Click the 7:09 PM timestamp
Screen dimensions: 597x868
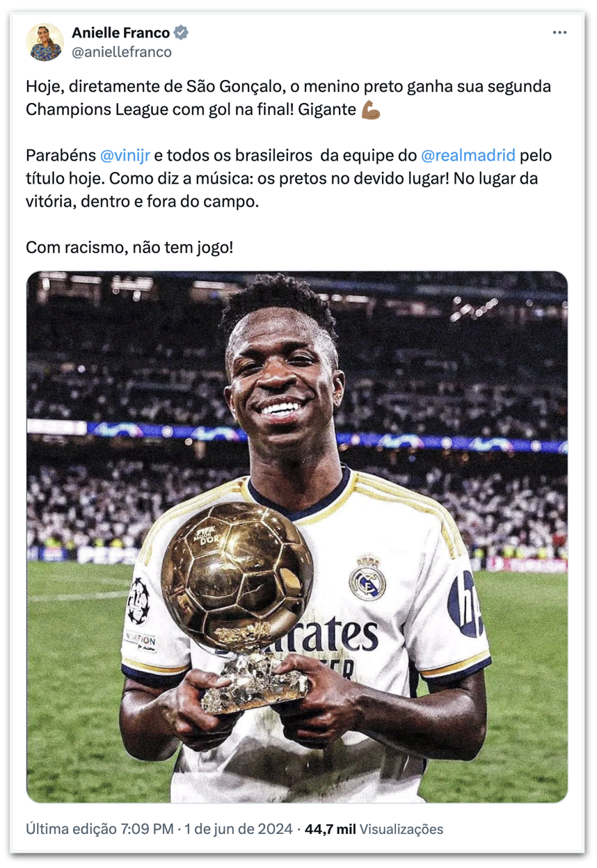(x=147, y=829)
